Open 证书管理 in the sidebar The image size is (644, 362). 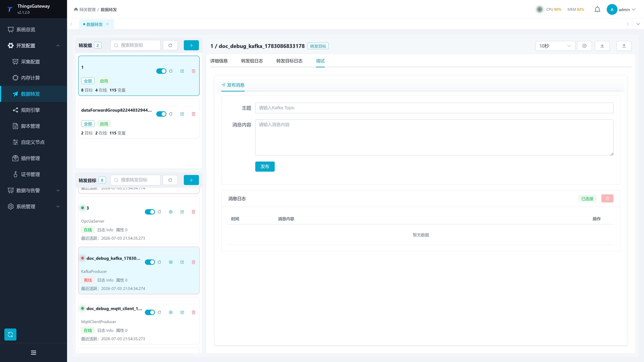(34, 174)
